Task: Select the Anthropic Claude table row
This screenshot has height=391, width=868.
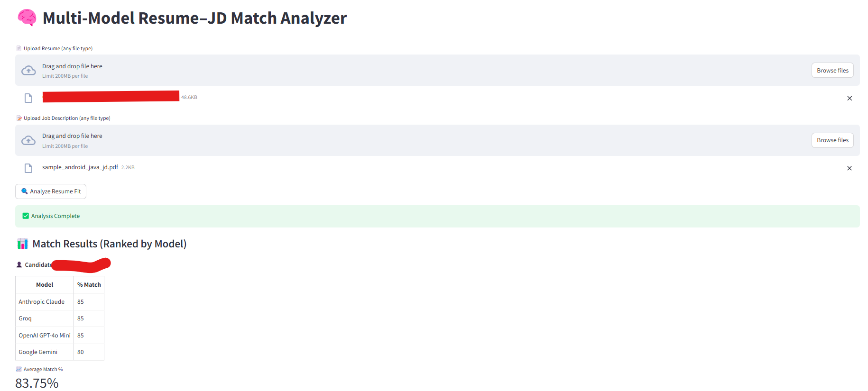Action: [42, 302]
